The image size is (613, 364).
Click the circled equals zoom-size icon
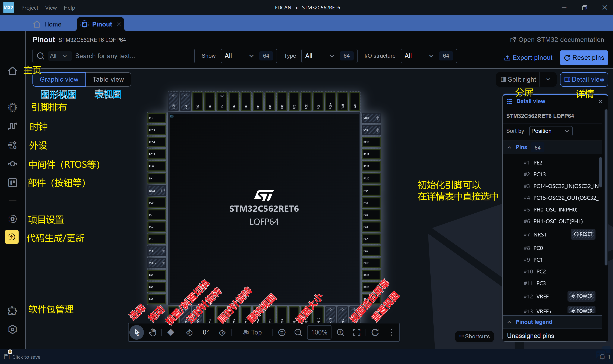[282, 332]
